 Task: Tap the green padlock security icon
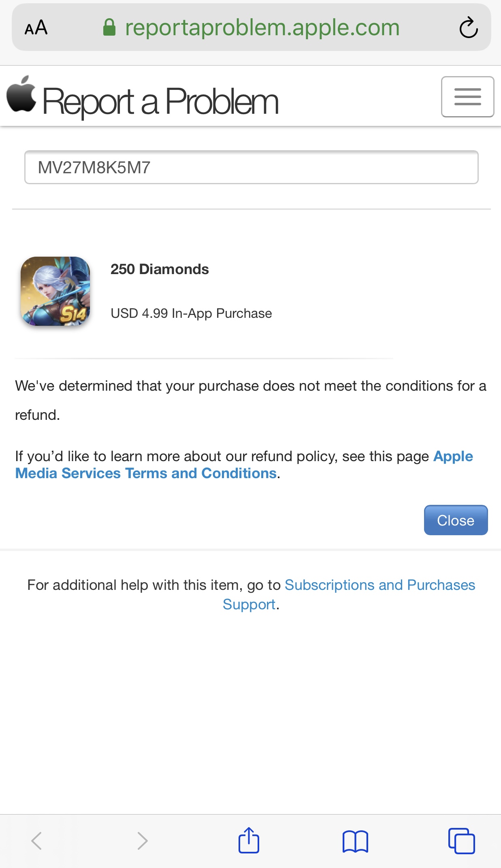109,28
